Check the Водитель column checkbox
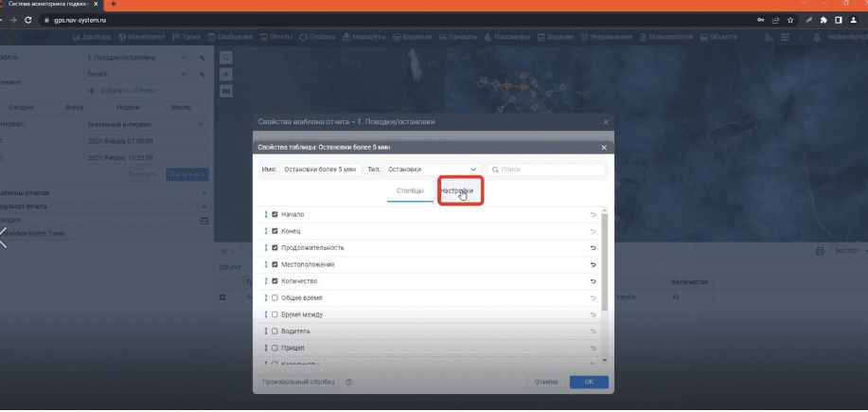The image size is (868, 412). tap(275, 331)
